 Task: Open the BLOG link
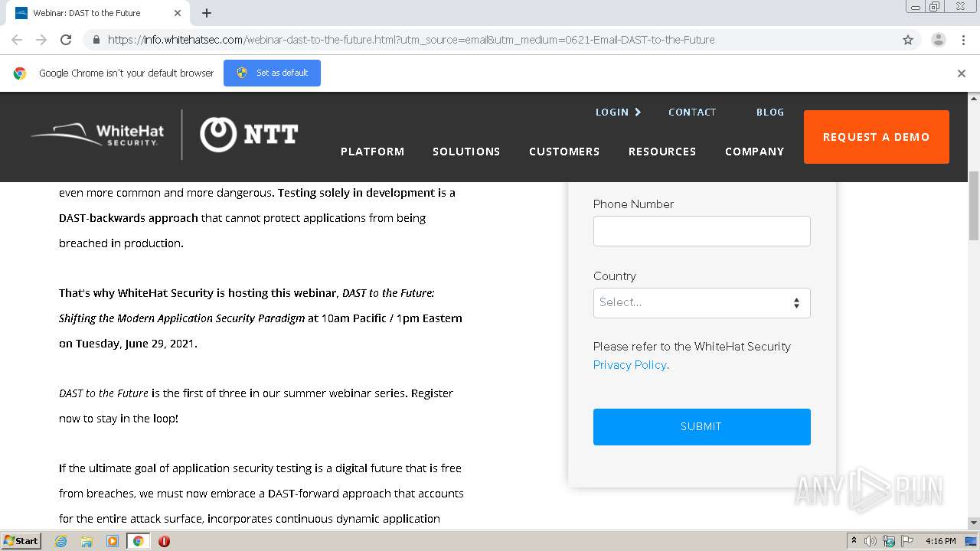pos(770,112)
